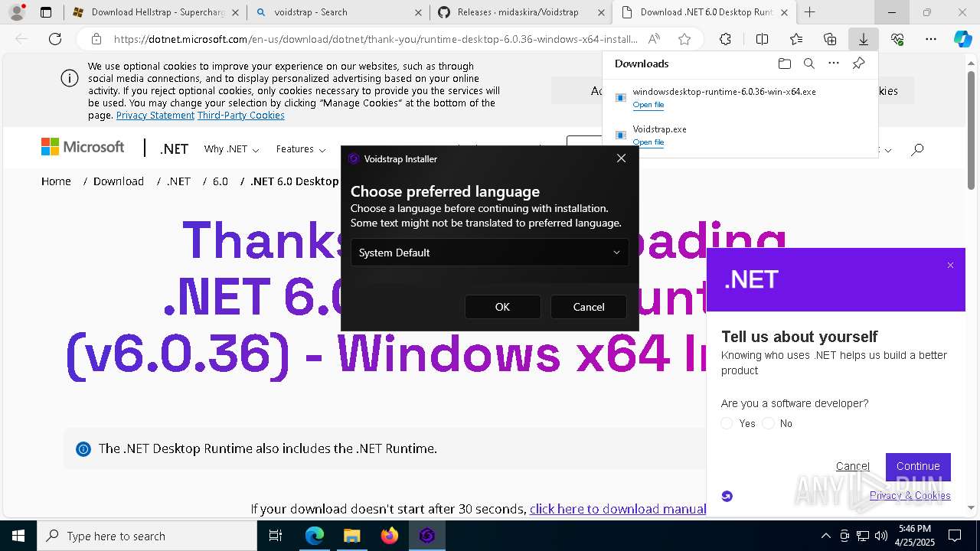This screenshot has height=551, width=980.
Task: Show hidden system tray icons
Action: [x=825, y=536]
